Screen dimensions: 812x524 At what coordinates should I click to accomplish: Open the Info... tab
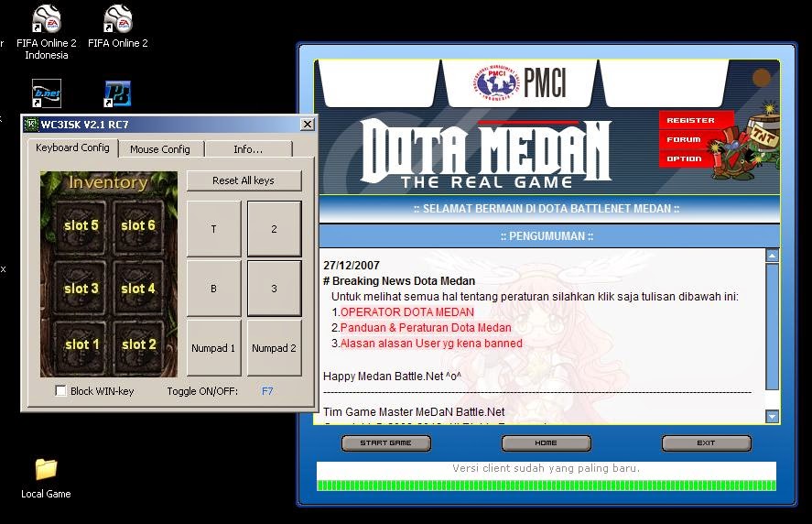tap(249, 149)
